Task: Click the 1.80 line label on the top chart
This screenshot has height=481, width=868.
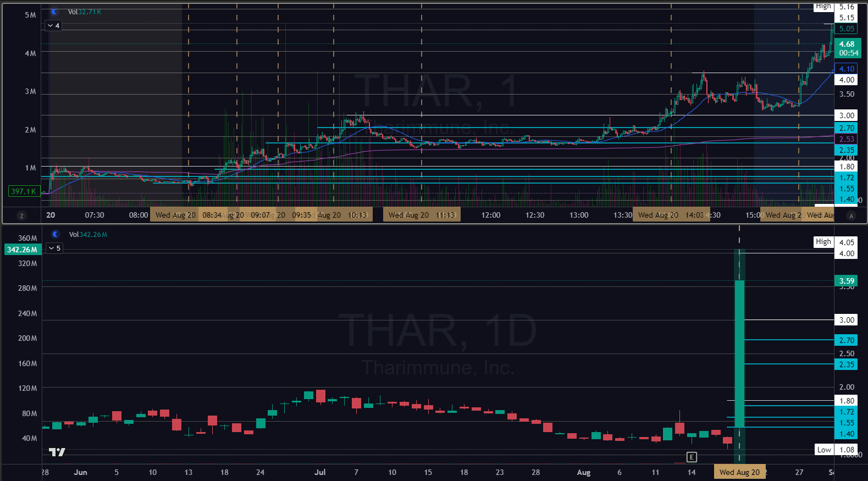Action: coord(847,167)
